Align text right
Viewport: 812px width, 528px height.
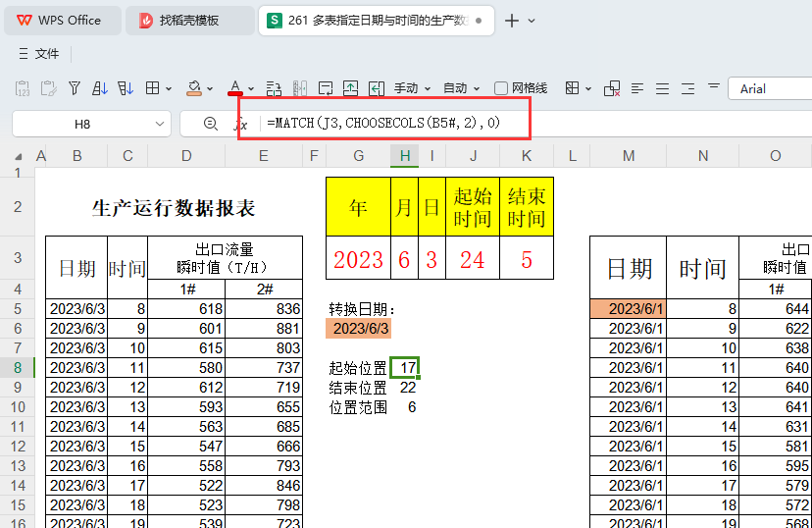[x=687, y=88]
